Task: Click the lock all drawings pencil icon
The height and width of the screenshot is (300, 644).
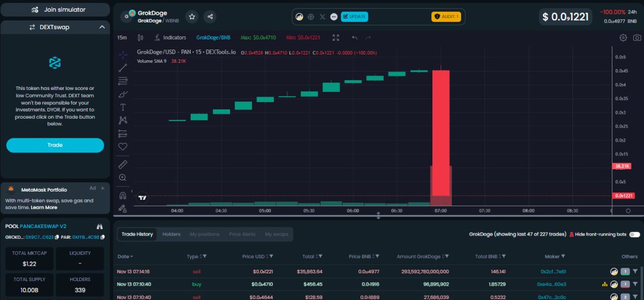Action: [123, 208]
